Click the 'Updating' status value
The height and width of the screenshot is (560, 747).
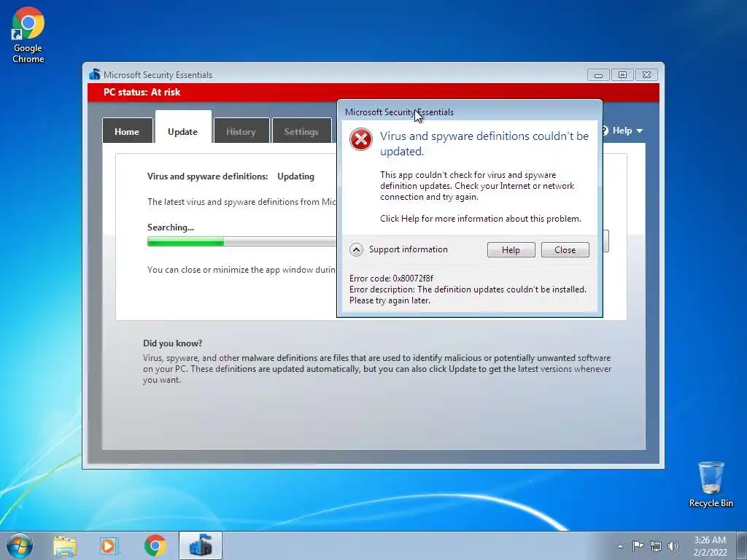coord(296,176)
